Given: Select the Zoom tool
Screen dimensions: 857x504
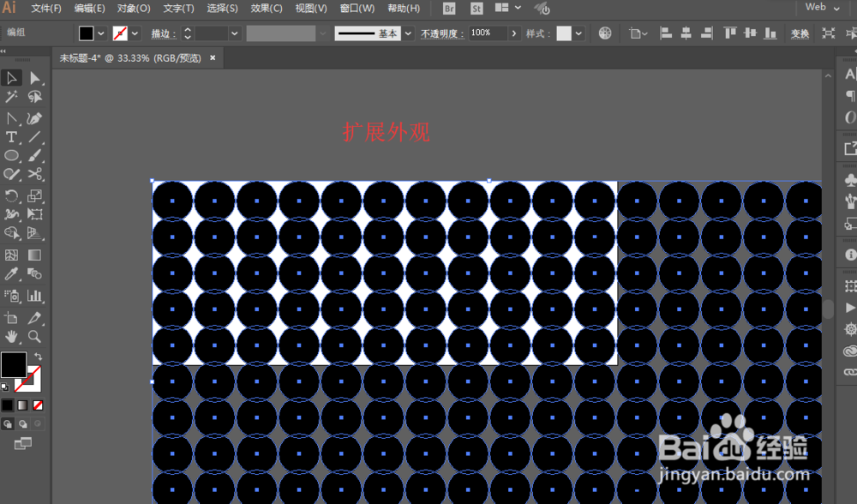Looking at the screenshot, I should click(x=33, y=337).
